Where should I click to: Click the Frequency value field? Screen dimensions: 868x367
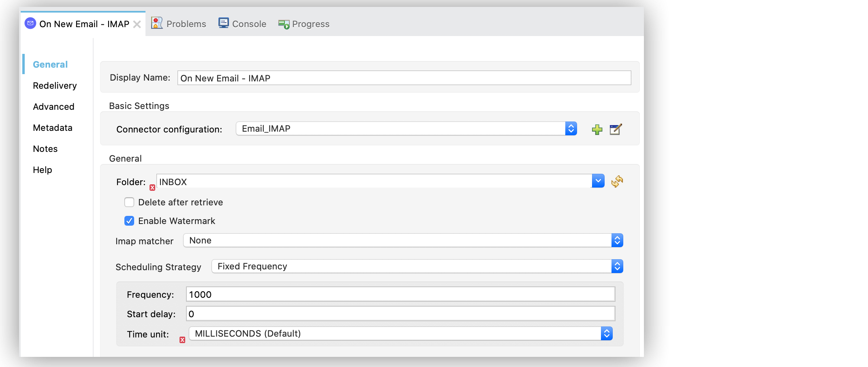tap(400, 294)
